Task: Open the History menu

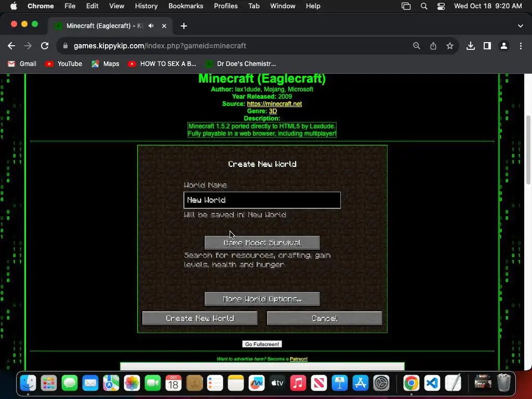Action: [x=146, y=6]
